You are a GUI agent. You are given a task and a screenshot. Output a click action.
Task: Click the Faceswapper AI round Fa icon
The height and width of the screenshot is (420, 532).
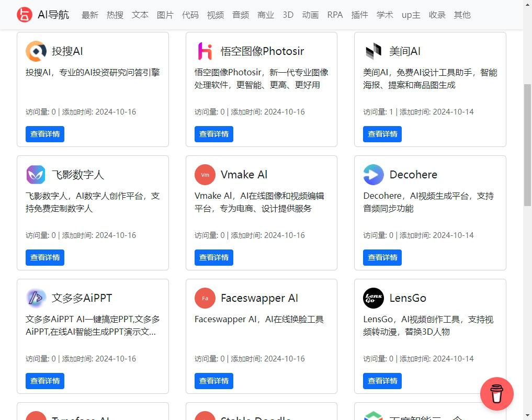click(x=205, y=298)
